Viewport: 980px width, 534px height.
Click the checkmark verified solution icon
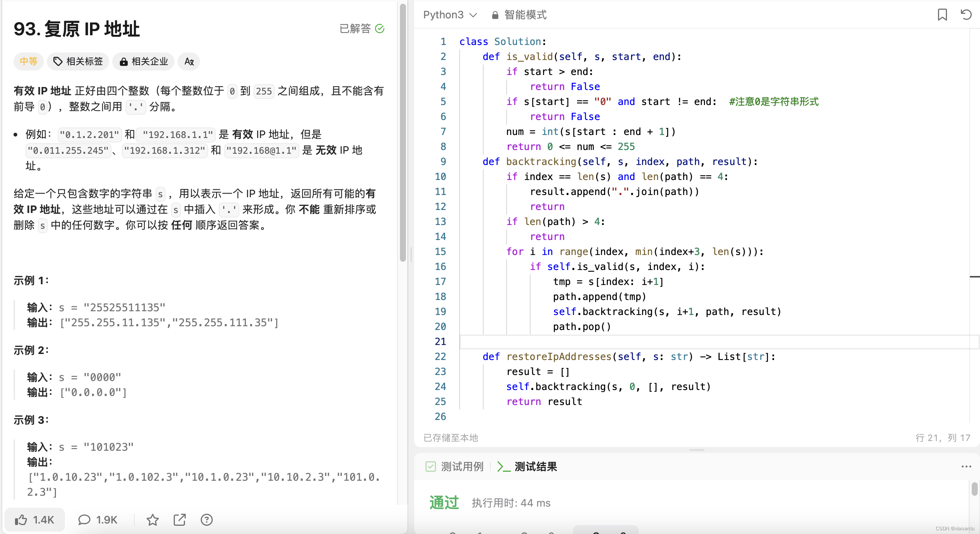tap(382, 28)
